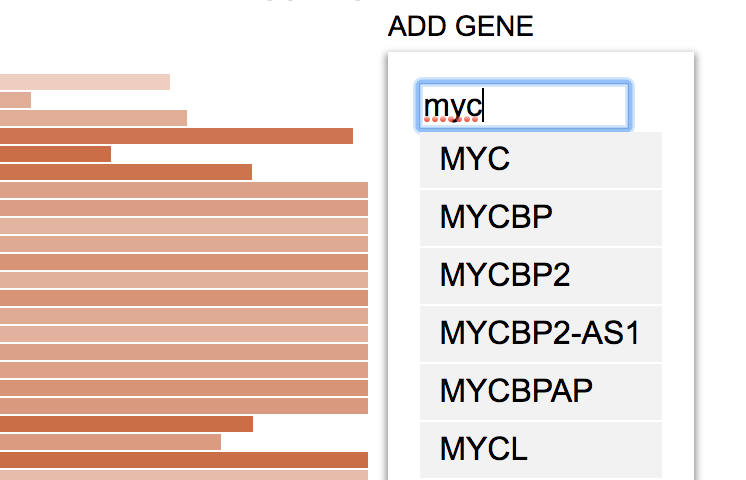Click the pale bar at the chart's bottom edge

184,475
